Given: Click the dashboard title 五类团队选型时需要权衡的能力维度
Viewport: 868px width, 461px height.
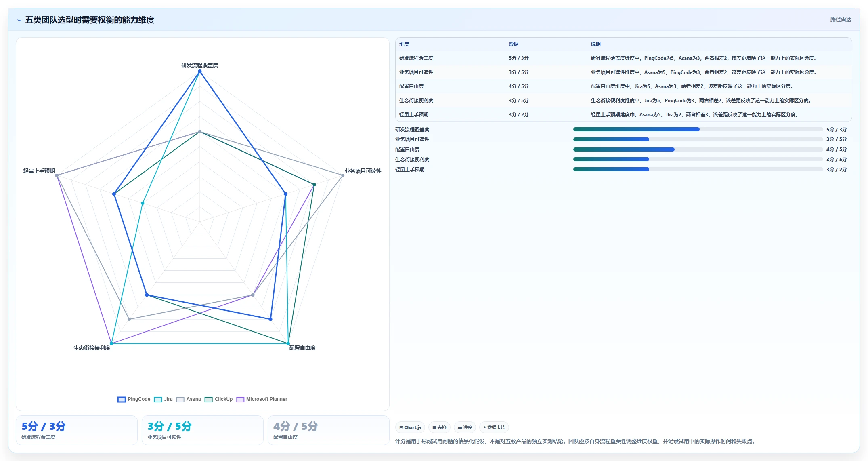Looking at the screenshot, I should click(x=90, y=20).
